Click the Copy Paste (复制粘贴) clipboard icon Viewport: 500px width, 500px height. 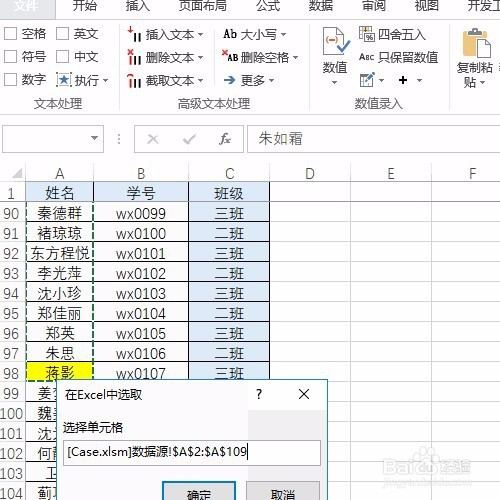click(x=476, y=43)
